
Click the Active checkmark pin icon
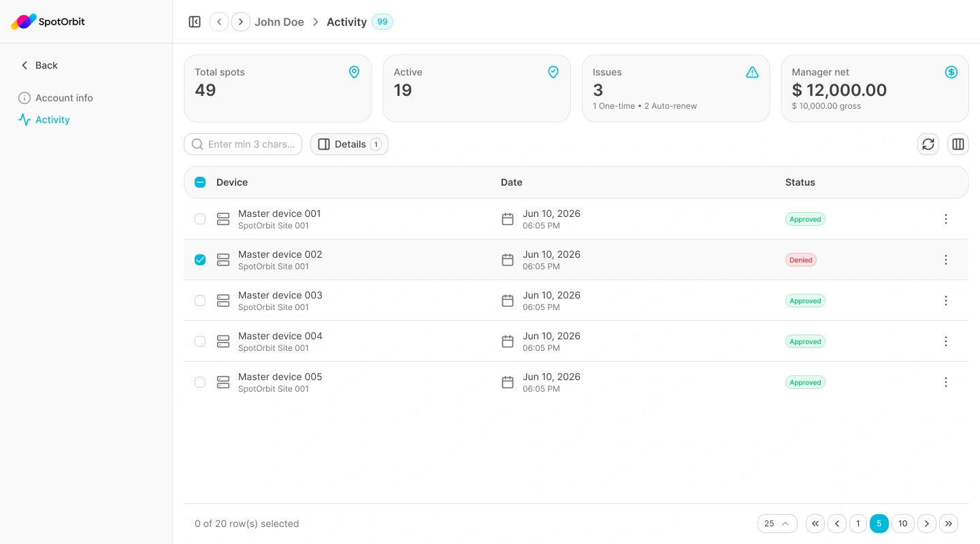(x=553, y=72)
